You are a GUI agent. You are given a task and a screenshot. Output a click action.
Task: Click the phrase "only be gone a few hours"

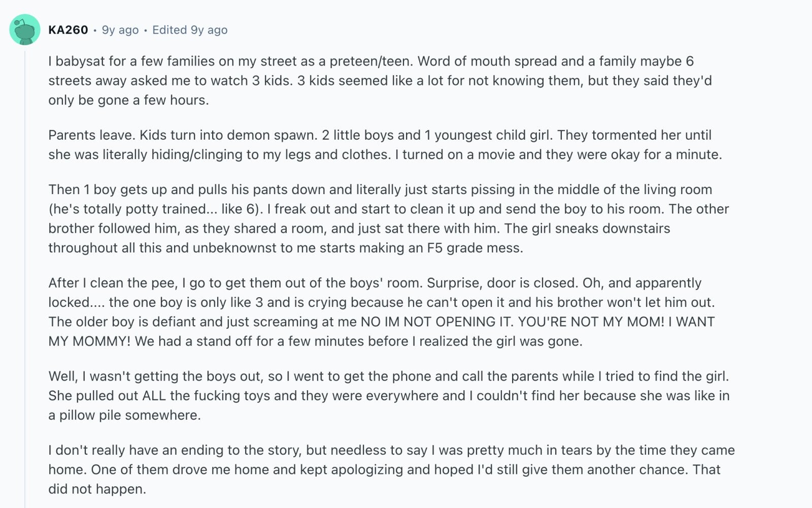(x=127, y=100)
